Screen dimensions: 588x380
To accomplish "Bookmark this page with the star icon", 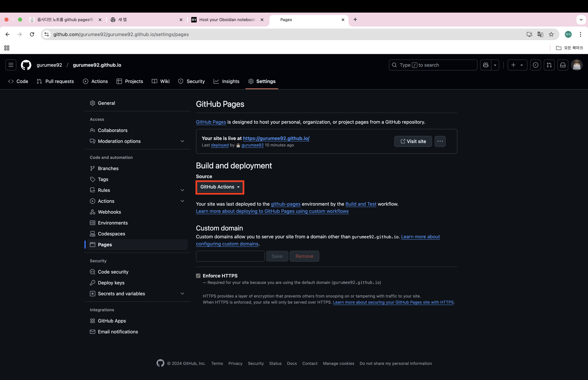I will pos(551,34).
